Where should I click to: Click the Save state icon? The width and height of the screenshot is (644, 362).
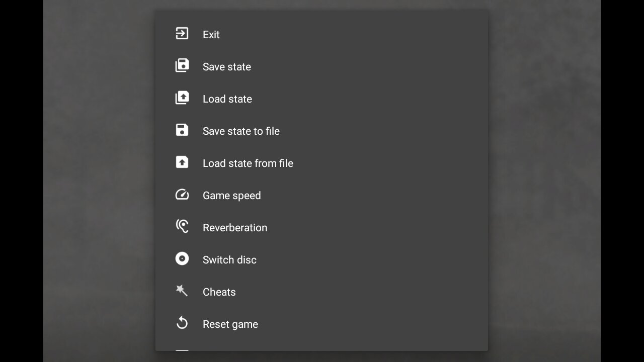coord(182,66)
